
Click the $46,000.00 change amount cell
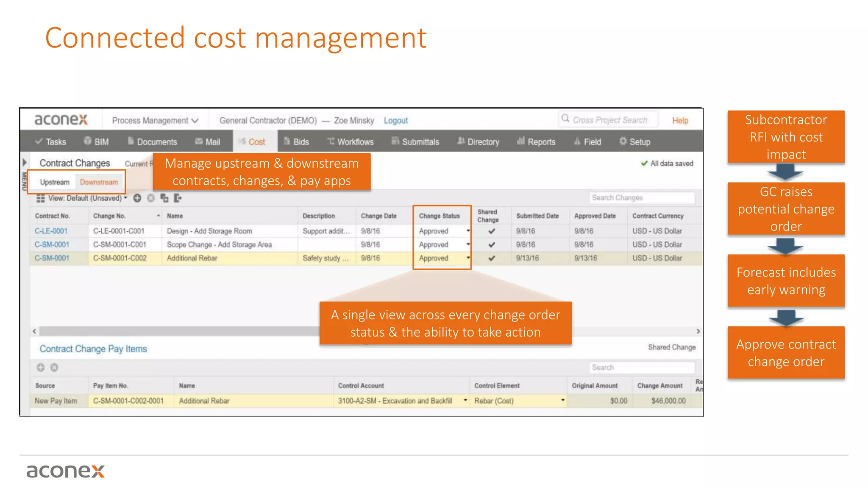(663, 401)
